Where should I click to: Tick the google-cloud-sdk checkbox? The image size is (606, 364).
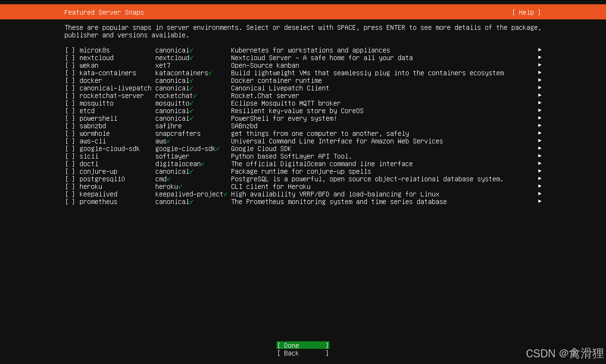point(70,149)
